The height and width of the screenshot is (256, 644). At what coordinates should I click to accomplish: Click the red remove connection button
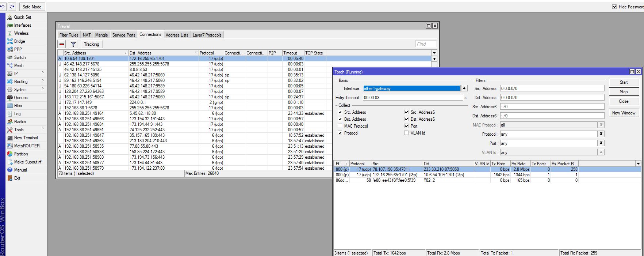(62, 44)
